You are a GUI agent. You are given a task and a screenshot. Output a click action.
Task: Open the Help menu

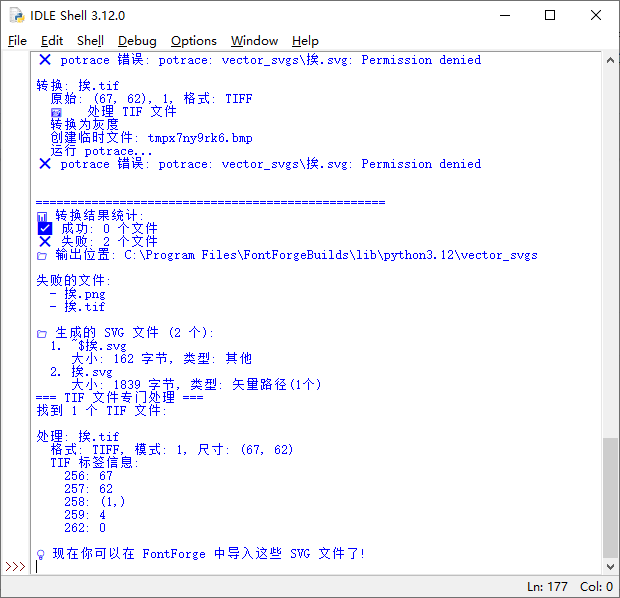pyautogui.click(x=305, y=41)
